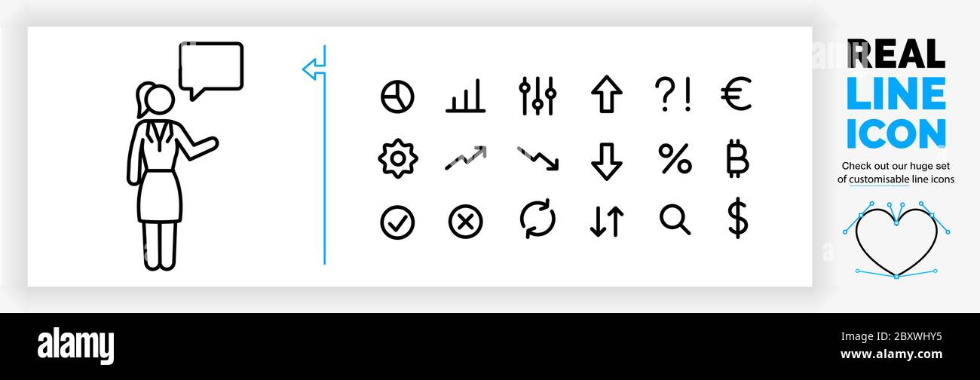The height and width of the screenshot is (380, 980).
Task: Select the falling trend arrow icon
Action: coord(537,158)
